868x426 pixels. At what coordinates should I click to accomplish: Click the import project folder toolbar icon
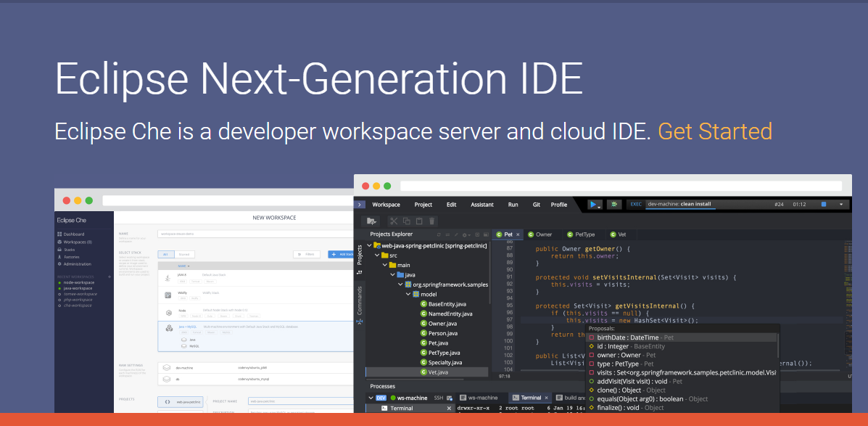click(x=371, y=221)
